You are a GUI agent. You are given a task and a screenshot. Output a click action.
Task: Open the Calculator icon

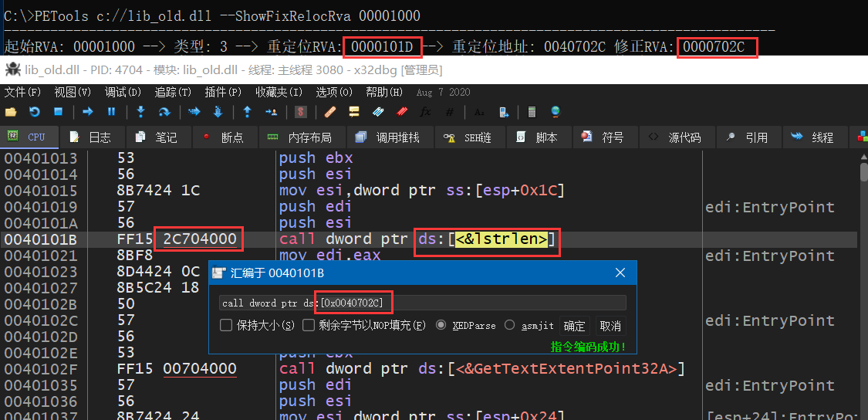[532, 112]
